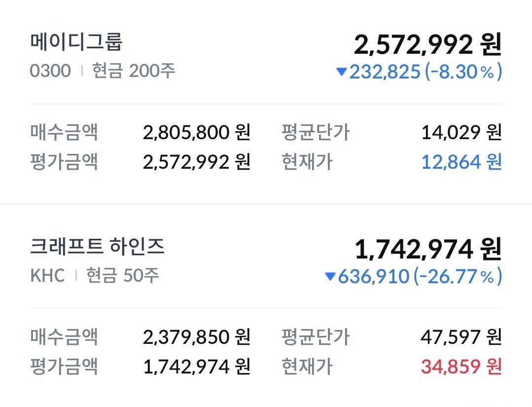The width and height of the screenshot is (532, 407).
Task: Click the 현재가 label in 메이디그룹 card
Action: (307, 162)
